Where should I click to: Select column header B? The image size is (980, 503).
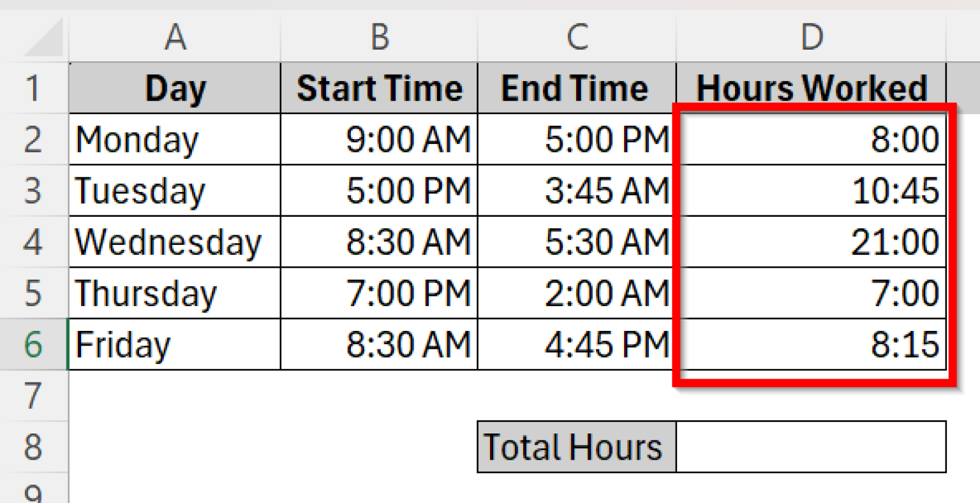pos(380,36)
